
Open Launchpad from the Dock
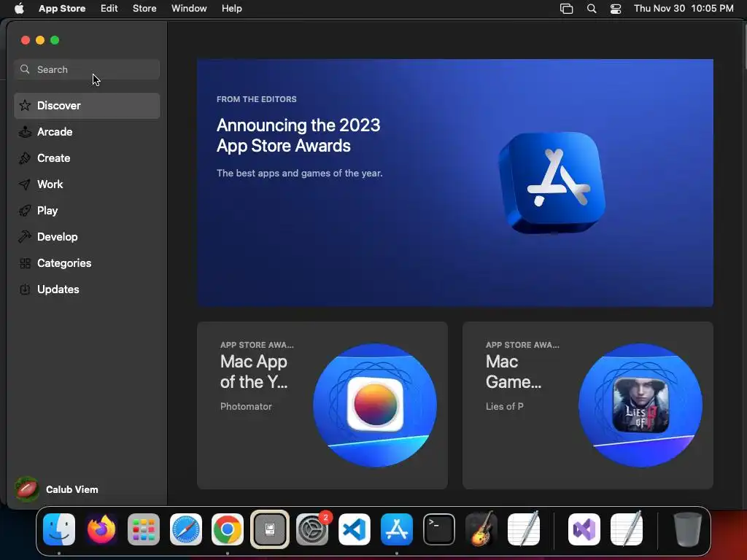click(144, 529)
